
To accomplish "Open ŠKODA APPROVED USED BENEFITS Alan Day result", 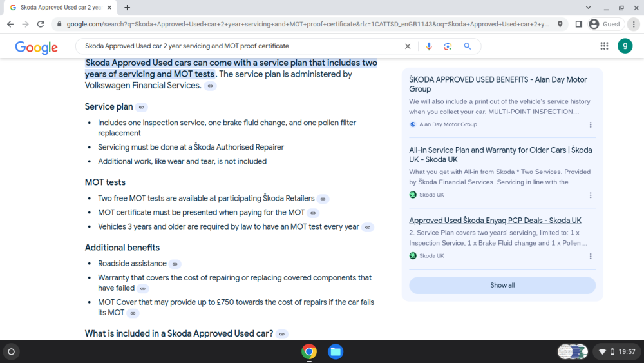I will click(498, 84).
